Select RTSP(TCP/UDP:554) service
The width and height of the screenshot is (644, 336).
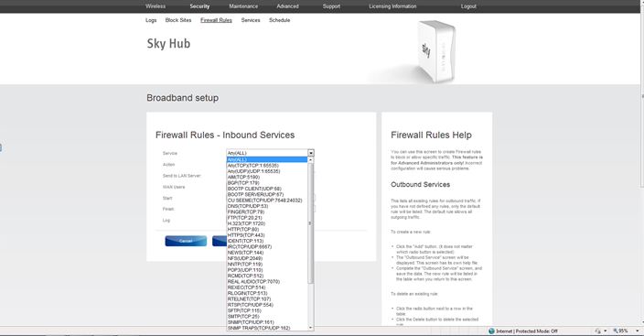[267, 305]
